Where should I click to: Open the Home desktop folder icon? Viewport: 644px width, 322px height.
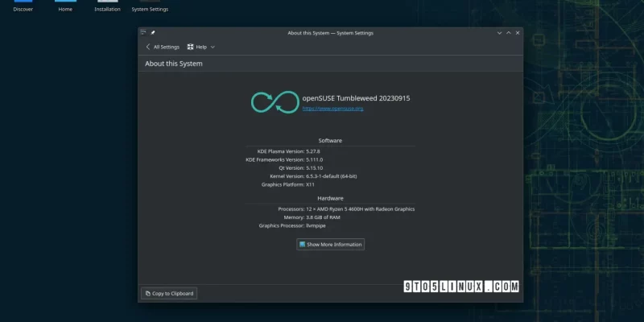point(65,6)
